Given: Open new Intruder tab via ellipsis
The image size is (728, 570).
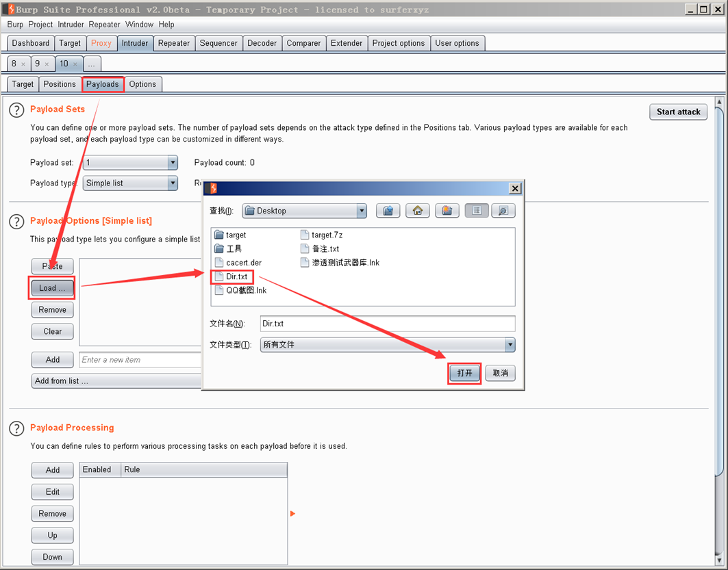Looking at the screenshot, I should pyautogui.click(x=92, y=64).
